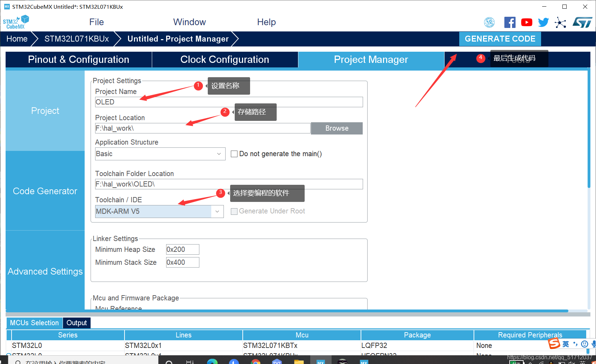Sort by Lines column header
The height and width of the screenshot is (364, 596).
184,335
